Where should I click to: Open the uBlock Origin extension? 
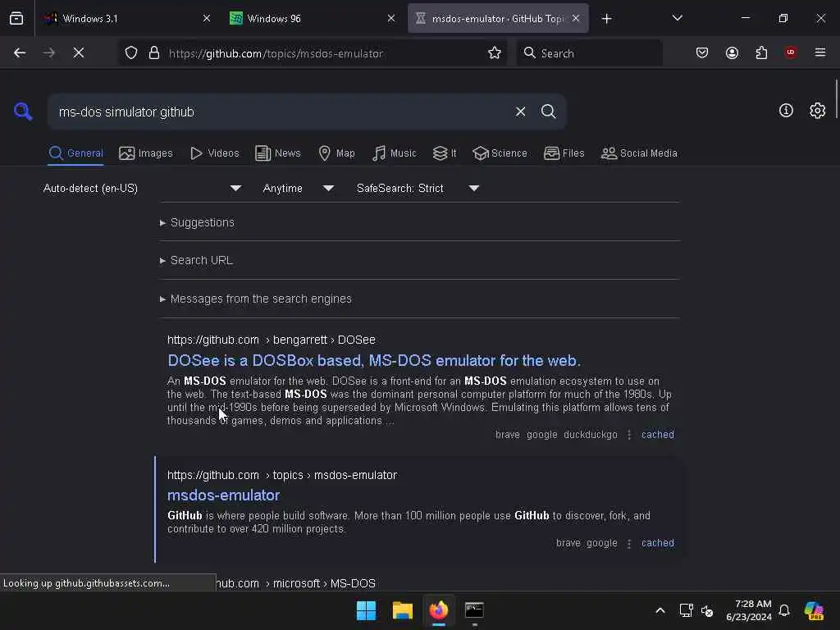[x=791, y=52]
